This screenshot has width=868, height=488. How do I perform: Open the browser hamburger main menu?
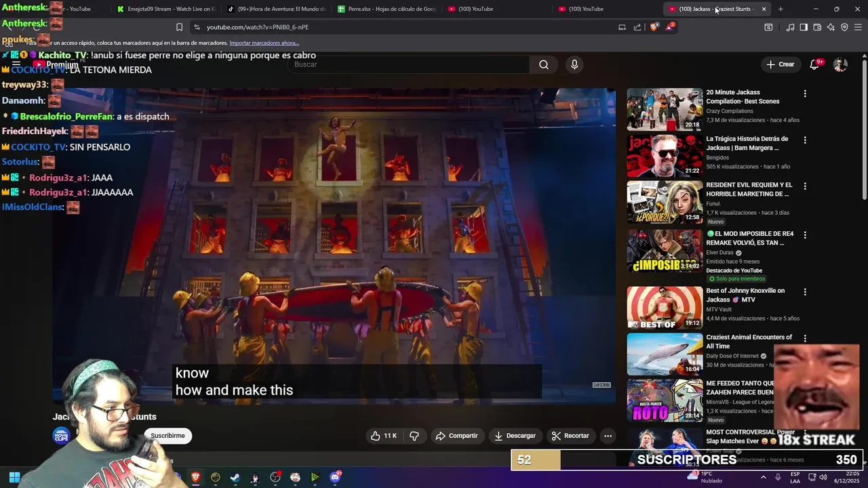pos(859,27)
